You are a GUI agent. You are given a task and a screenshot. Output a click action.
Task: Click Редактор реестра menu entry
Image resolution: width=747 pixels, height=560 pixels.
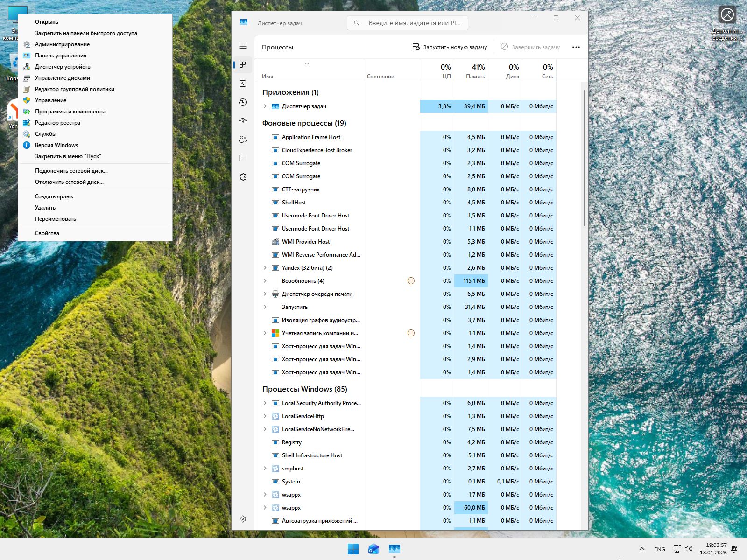(57, 123)
